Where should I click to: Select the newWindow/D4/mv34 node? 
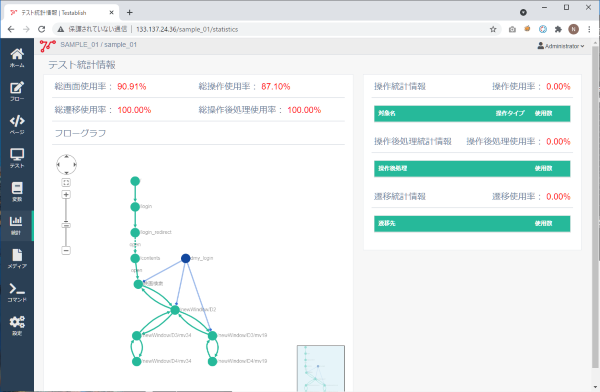137,361
